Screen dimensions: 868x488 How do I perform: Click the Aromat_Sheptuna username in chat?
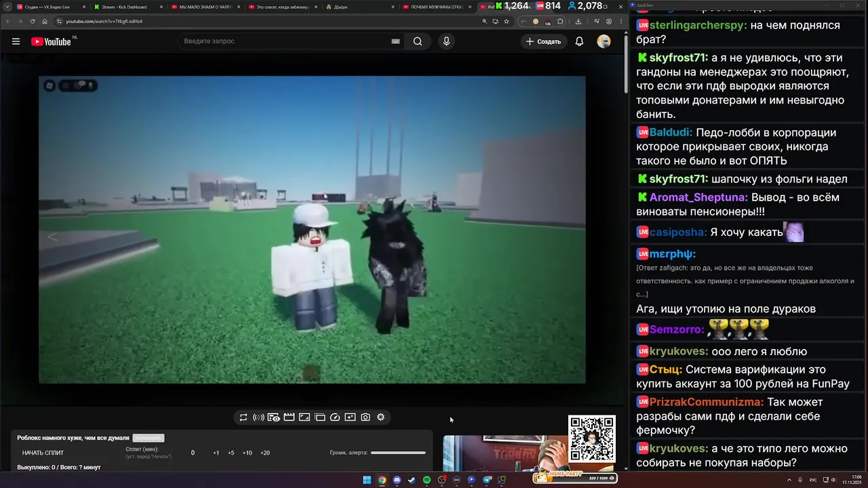tap(698, 198)
